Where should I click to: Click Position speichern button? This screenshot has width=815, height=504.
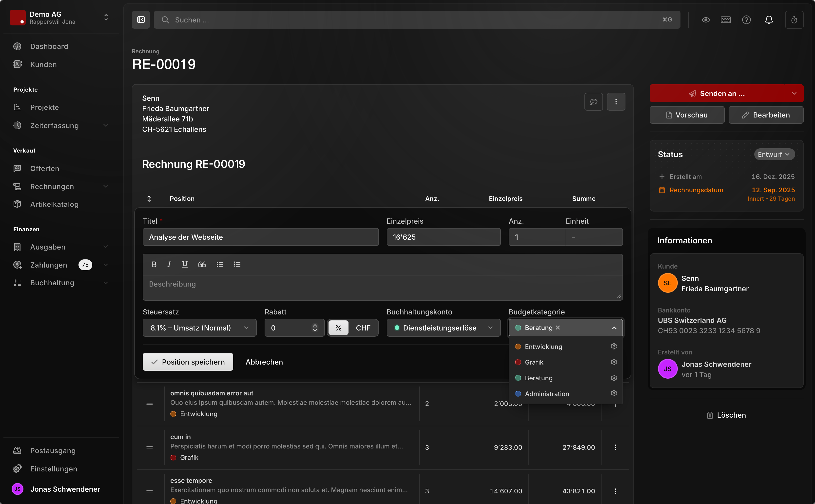188,362
